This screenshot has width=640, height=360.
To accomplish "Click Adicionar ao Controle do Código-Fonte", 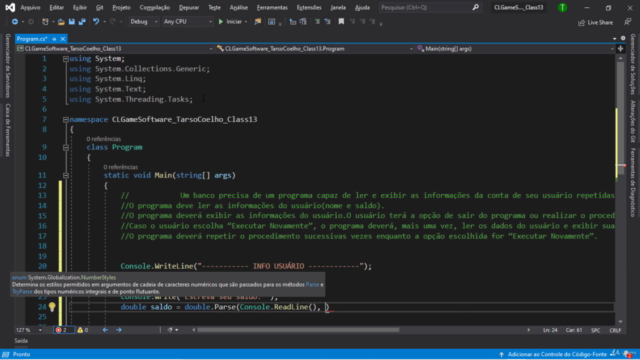I will pos(557,354).
